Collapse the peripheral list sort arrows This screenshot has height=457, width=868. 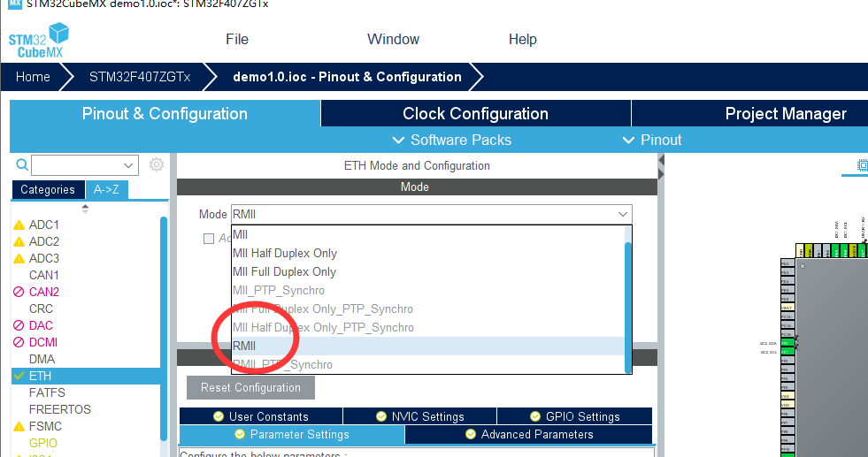point(85,209)
